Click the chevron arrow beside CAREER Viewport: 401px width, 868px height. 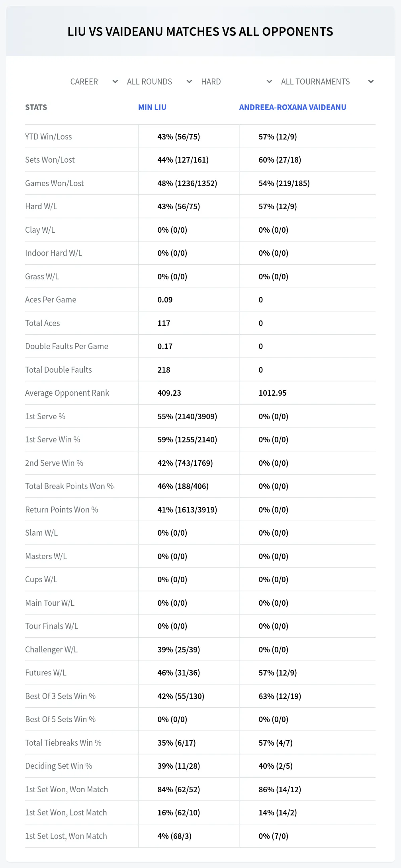[115, 82]
